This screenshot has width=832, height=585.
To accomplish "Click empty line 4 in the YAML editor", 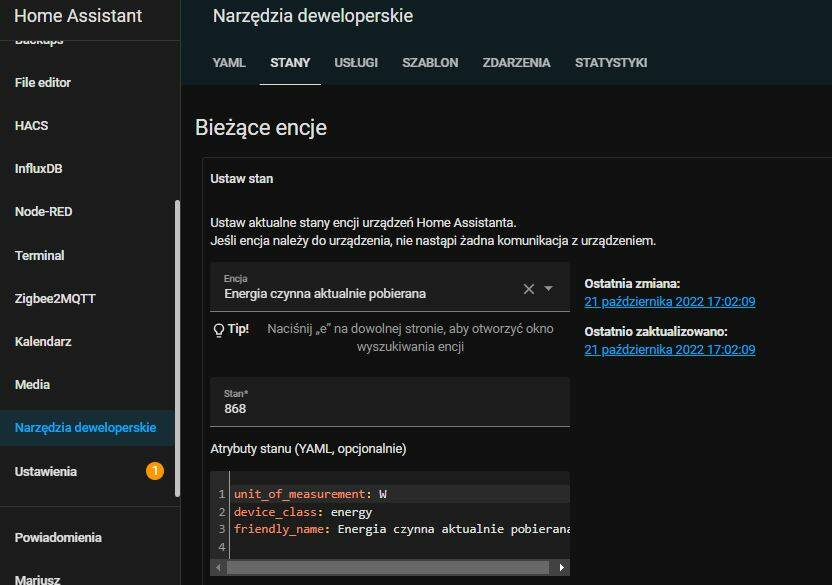I will click(x=401, y=547).
